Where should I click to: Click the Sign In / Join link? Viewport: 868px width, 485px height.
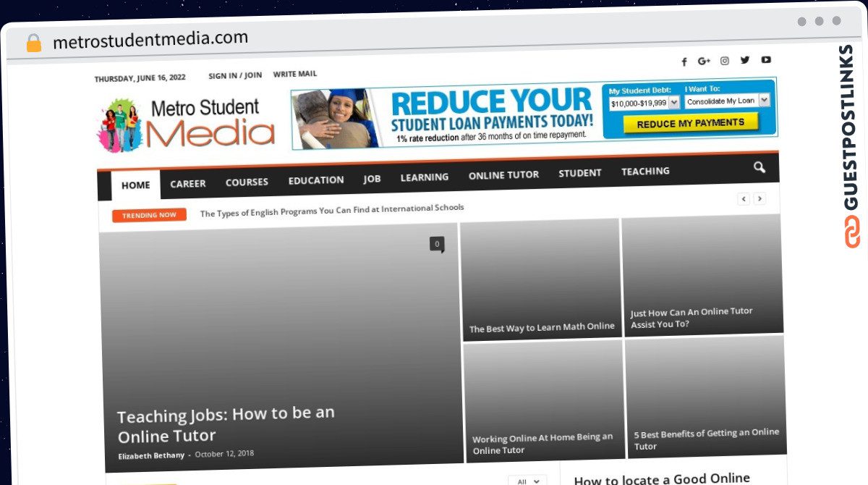pos(235,75)
